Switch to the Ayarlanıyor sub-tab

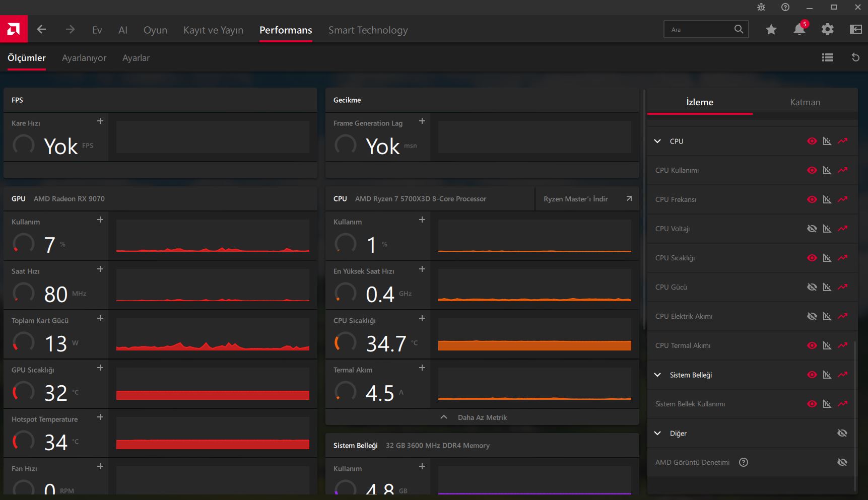click(x=84, y=58)
